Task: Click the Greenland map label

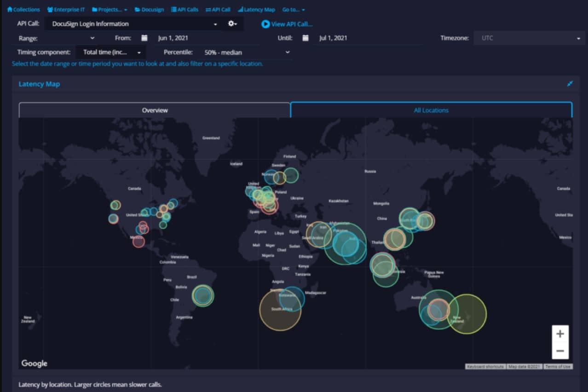Action: (x=211, y=138)
